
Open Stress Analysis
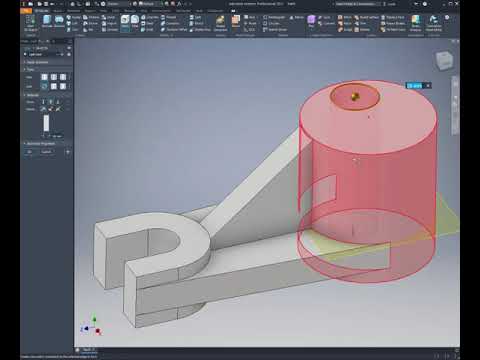coord(416,23)
